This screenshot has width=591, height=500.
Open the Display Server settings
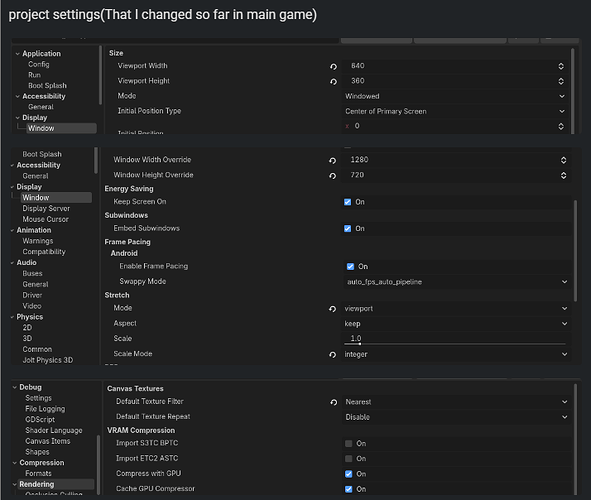46,208
